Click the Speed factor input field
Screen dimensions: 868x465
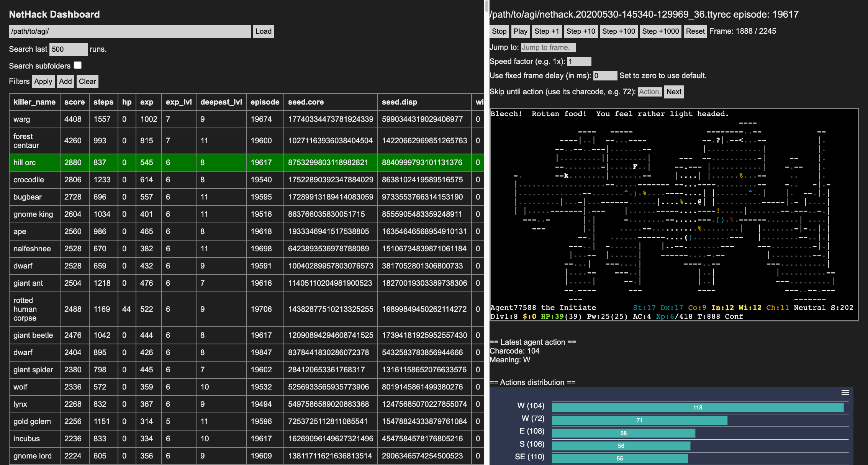pyautogui.click(x=579, y=62)
